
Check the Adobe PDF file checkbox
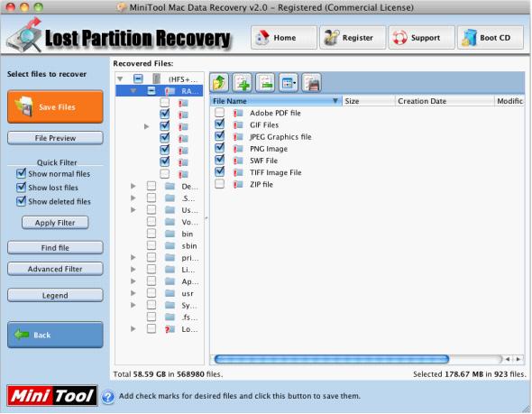click(x=219, y=113)
